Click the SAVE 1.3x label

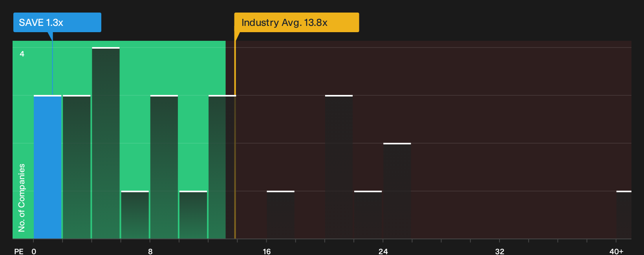[57, 22]
